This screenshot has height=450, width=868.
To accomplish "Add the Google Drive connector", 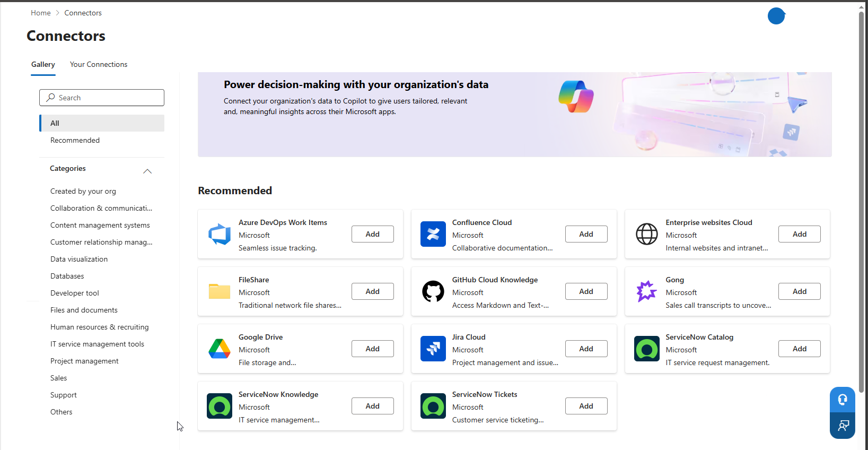I will pos(373,349).
